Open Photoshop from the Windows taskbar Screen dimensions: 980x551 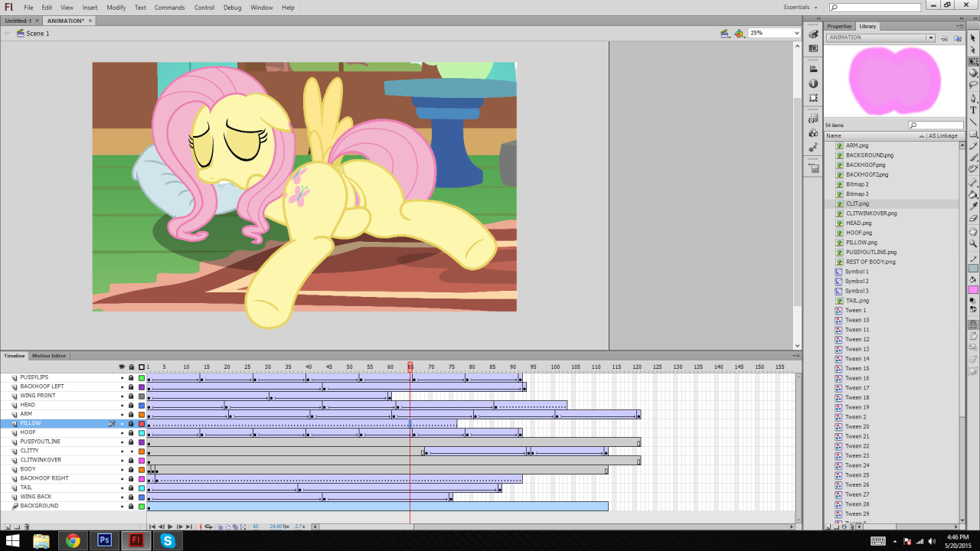[105, 540]
